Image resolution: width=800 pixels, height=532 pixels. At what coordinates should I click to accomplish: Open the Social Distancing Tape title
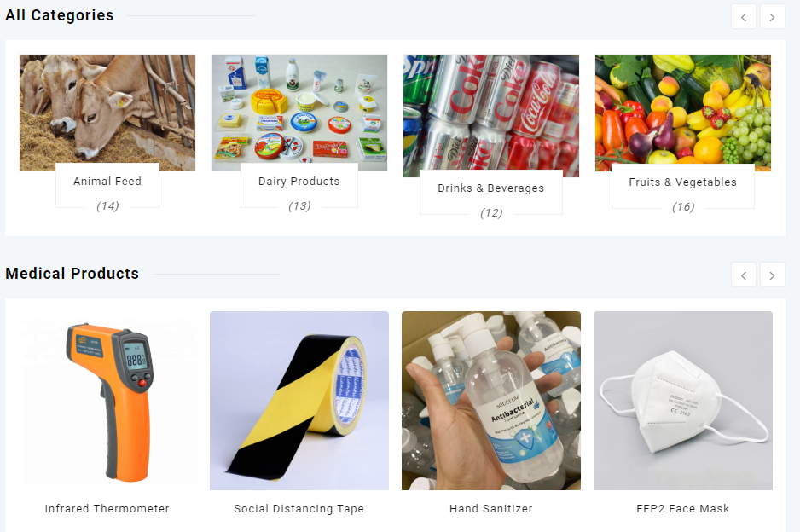tap(299, 508)
